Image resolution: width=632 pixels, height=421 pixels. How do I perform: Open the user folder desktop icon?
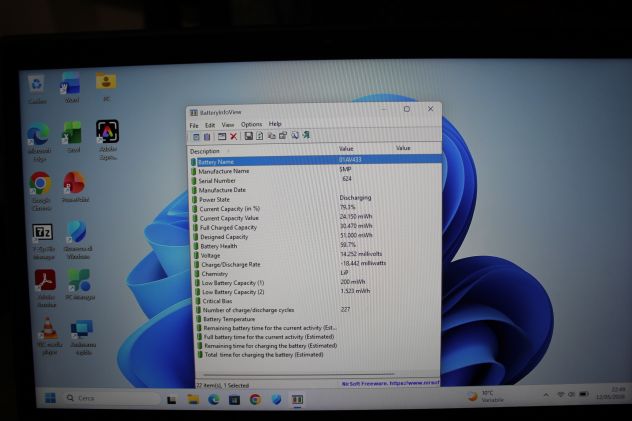point(106,86)
